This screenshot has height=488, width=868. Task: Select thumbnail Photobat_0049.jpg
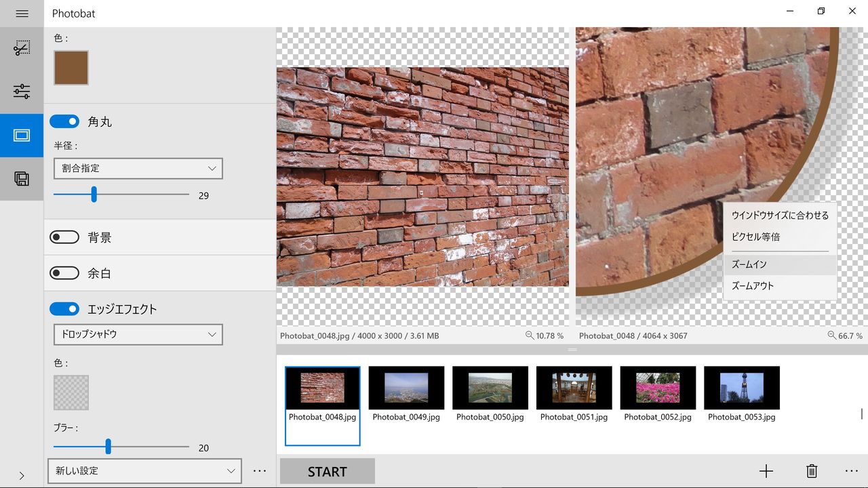(406, 395)
